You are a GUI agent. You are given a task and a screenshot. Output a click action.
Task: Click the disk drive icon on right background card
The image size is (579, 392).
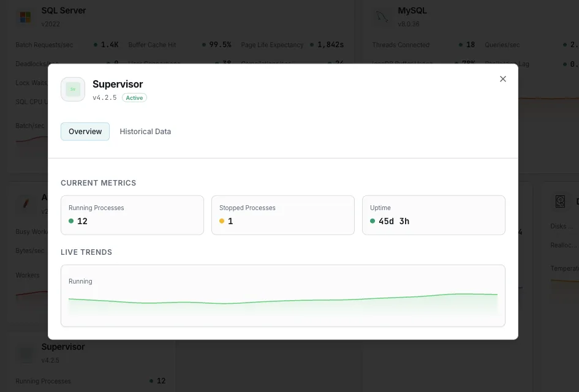(560, 202)
